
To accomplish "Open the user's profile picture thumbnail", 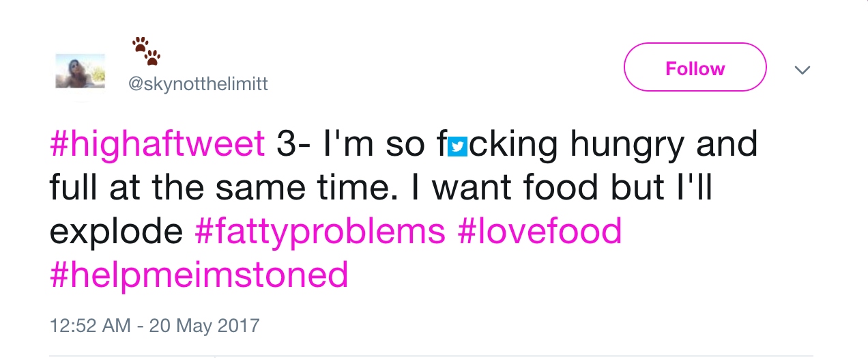I will pyautogui.click(x=80, y=71).
